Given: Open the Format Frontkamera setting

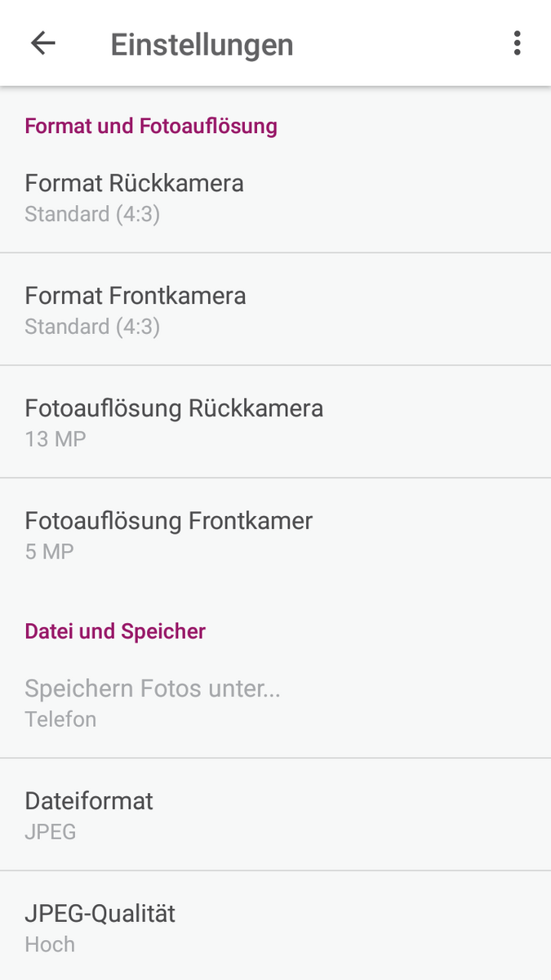Looking at the screenshot, I should 275,310.
